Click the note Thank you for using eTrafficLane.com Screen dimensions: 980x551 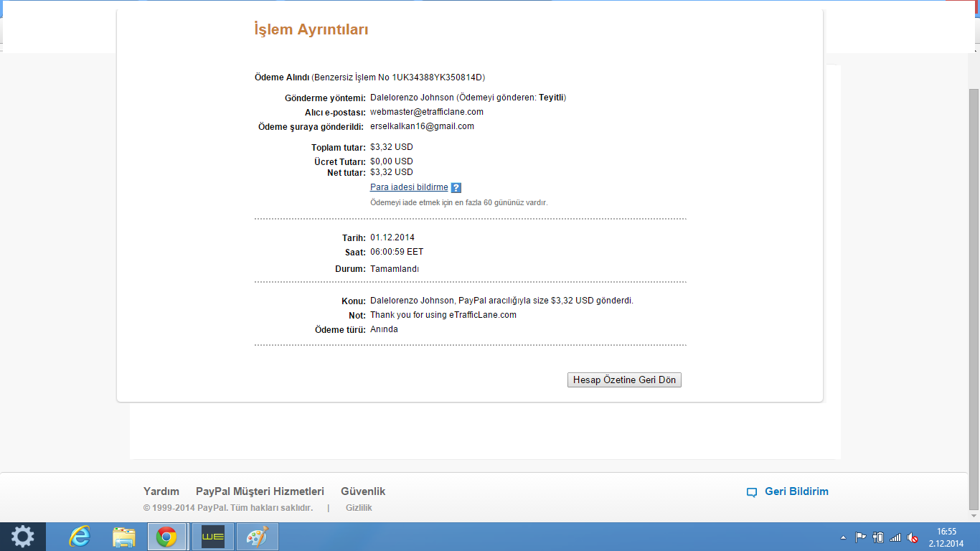pyautogui.click(x=443, y=315)
